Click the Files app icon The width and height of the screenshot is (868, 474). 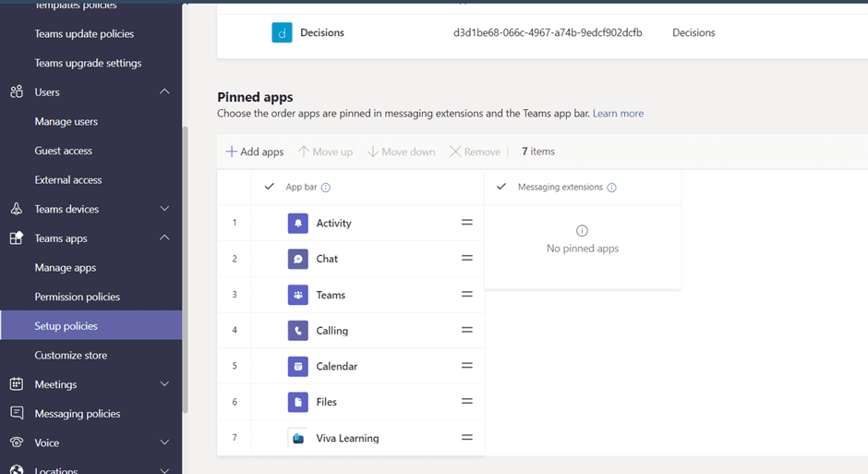point(298,402)
